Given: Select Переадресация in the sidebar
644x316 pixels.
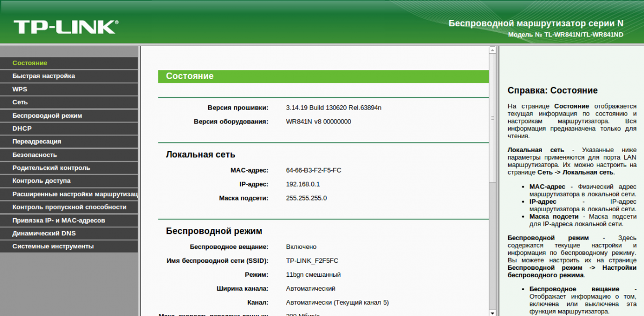Looking at the screenshot, I should [x=69, y=141].
